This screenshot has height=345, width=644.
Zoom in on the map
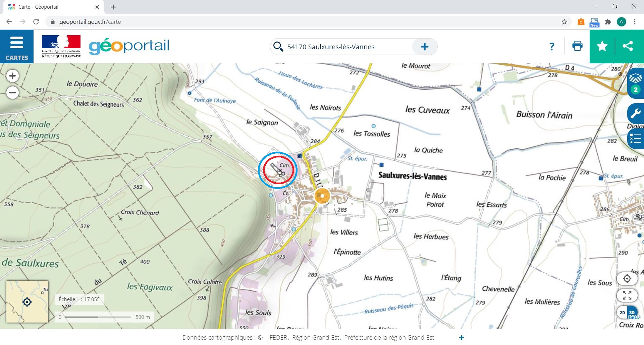12,76
